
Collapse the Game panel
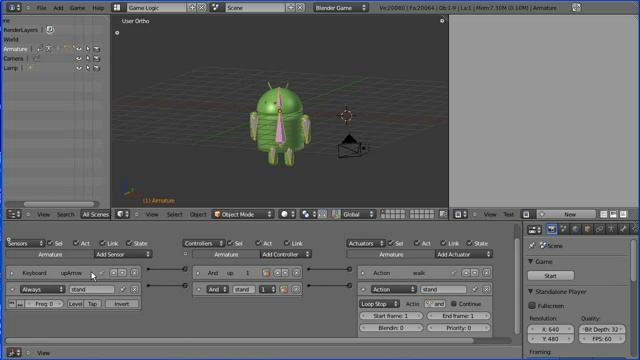tap(531, 262)
